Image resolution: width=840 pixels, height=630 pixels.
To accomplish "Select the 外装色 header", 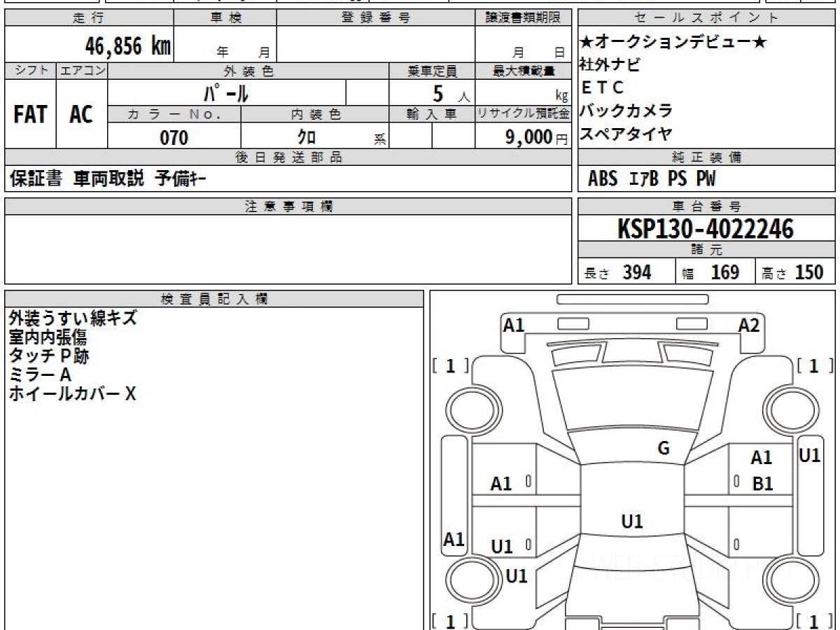I will [x=248, y=71].
